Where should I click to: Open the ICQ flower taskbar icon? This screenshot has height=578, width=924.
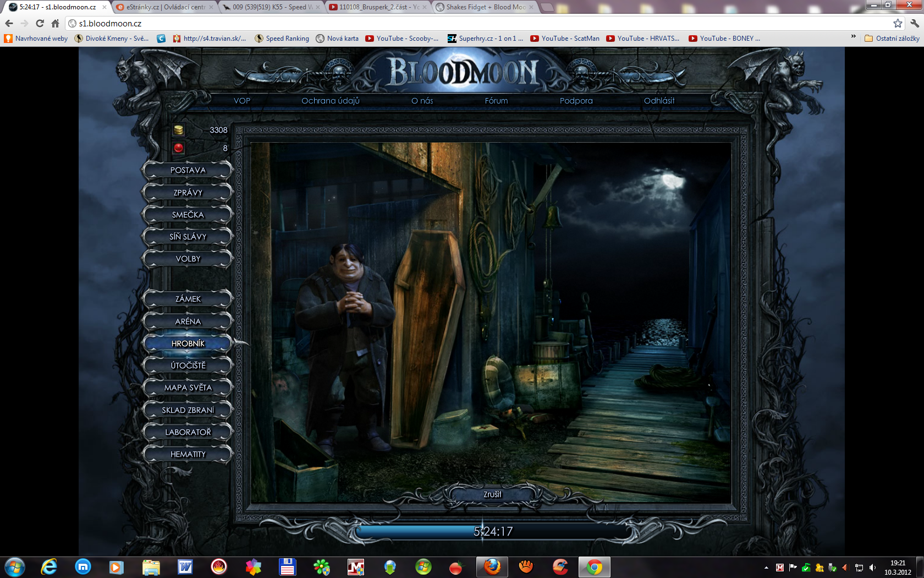pos(321,567)
